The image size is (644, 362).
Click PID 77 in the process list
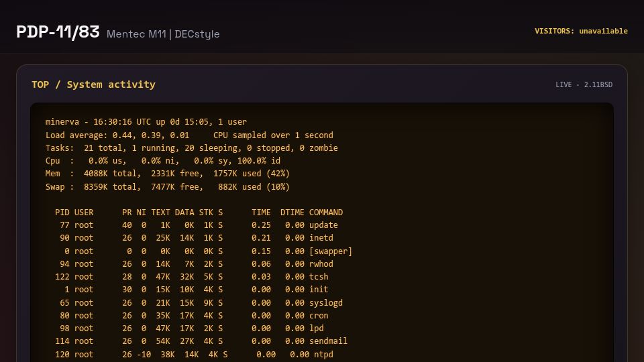click(65, 225)
